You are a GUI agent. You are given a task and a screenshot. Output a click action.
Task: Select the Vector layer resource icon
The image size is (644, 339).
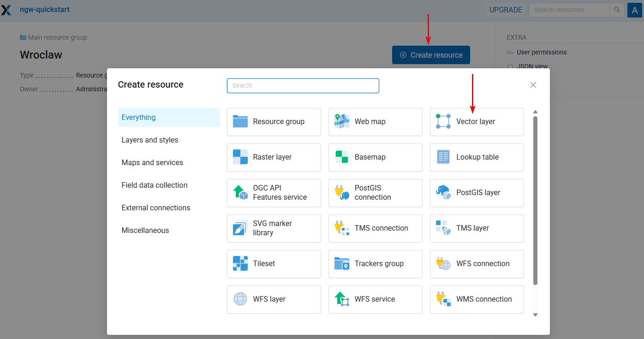pos(443,122)
